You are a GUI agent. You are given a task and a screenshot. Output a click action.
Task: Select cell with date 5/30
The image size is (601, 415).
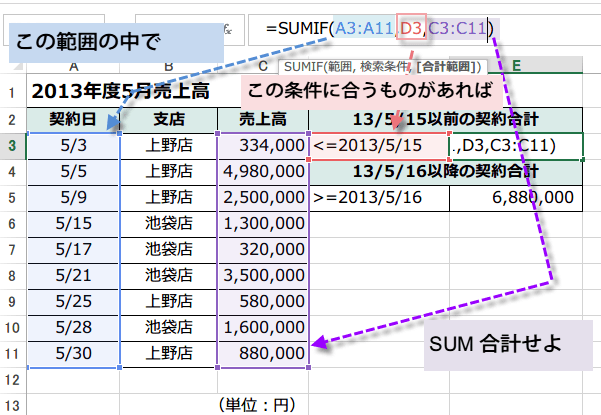tap(74, 354)
